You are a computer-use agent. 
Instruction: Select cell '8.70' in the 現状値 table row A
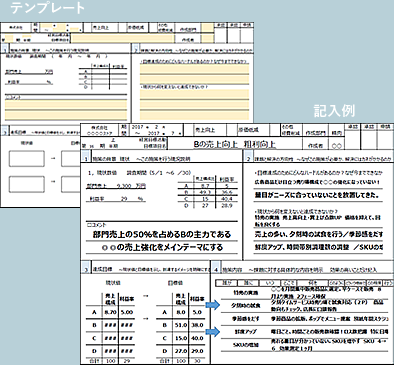click(x=110, y=312)
